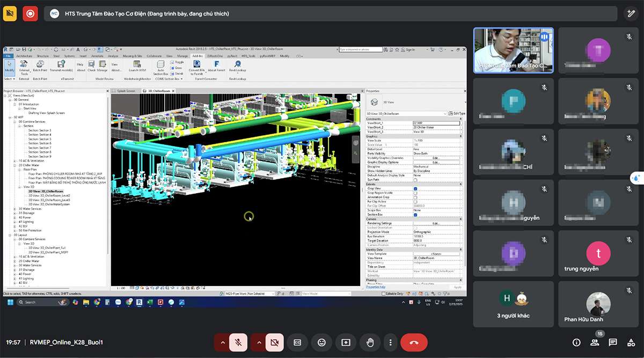Screen dimensions: 644x358
Task: Click the View Name field 3D_ChillerRoom
Action: 436,258
